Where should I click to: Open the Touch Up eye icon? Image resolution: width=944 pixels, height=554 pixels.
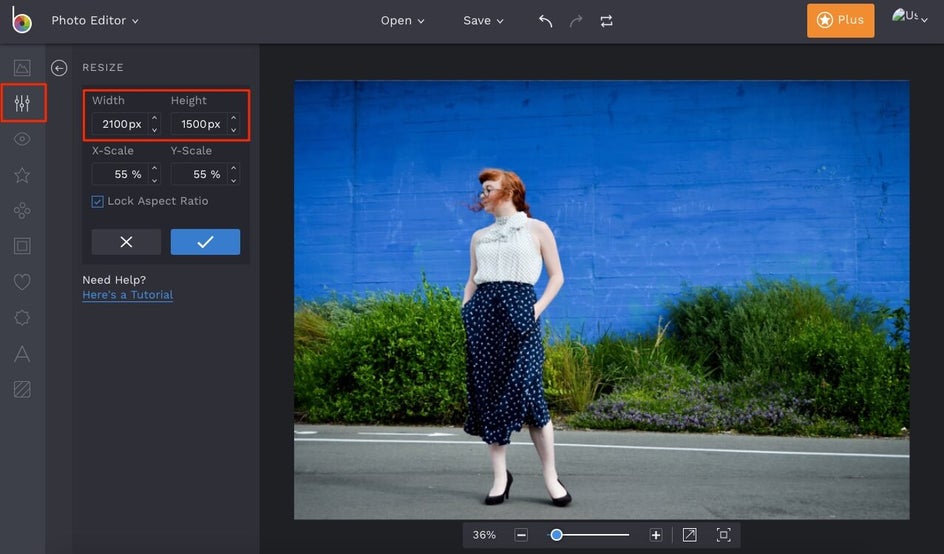point(22,139)
